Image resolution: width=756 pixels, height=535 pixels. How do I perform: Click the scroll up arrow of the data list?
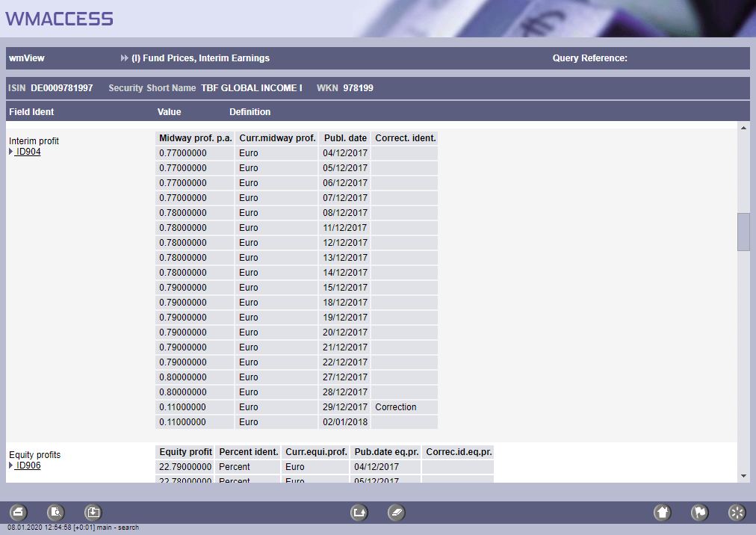743,129
